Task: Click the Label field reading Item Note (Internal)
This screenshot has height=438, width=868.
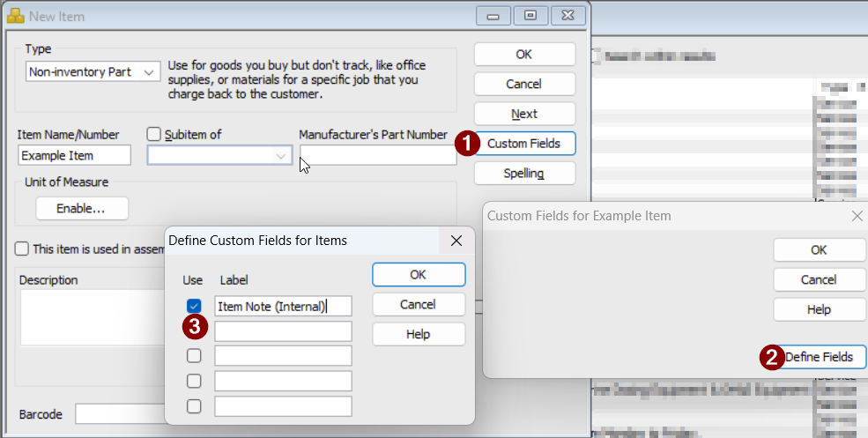Action: point(283,306)
